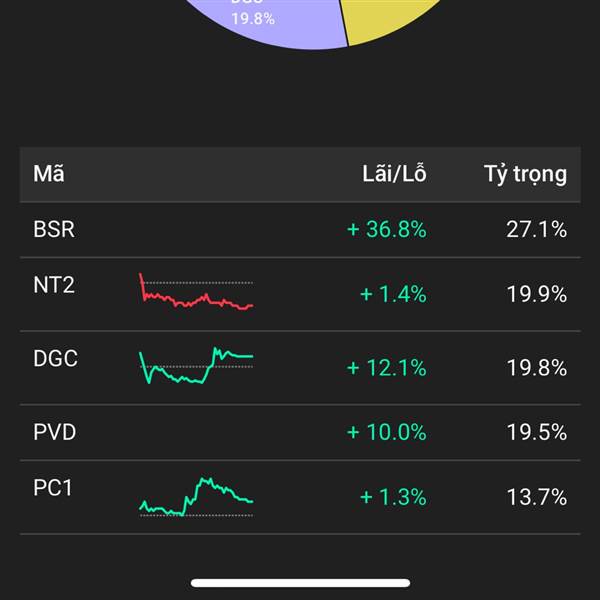The width and height of the screenshot is (600, 600).
Task: Tap PC1's 13.7% weight value
Action: coord(536,497)
